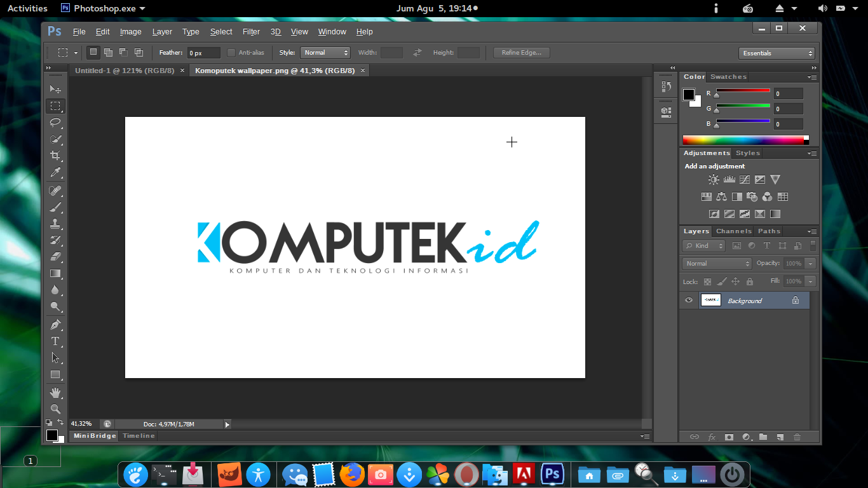The image size is (868, 488).
Task: Create a new layer group folder
Action: tap(763, 437)
